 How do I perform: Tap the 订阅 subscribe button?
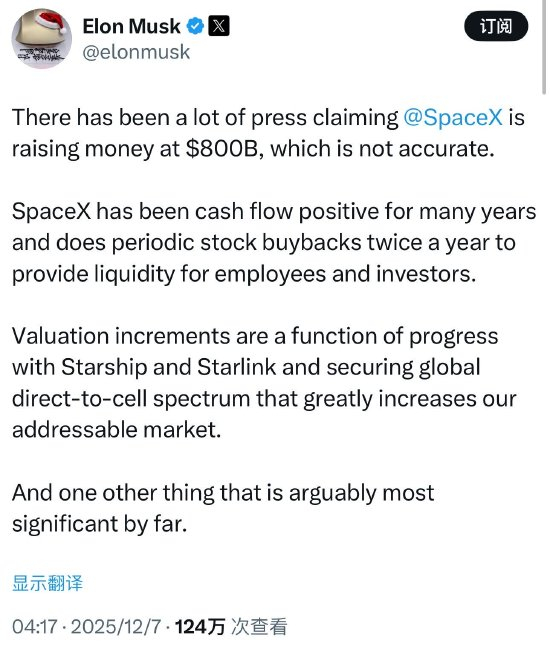(x=496, y=26)
